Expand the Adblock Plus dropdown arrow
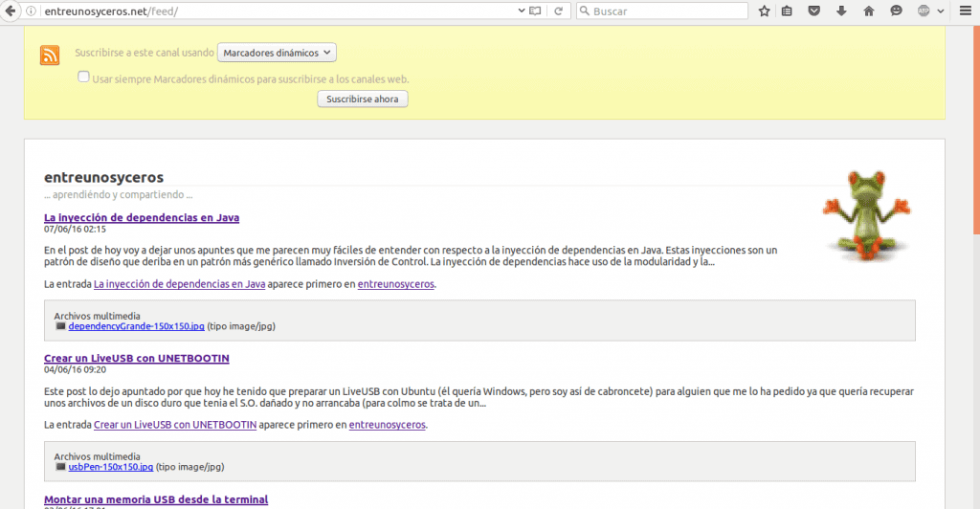 click(x=940, y=11)
